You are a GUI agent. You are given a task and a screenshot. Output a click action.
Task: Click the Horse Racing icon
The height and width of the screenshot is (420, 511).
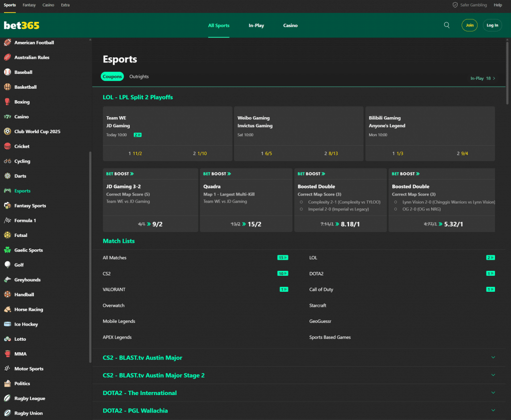point(7,309)
